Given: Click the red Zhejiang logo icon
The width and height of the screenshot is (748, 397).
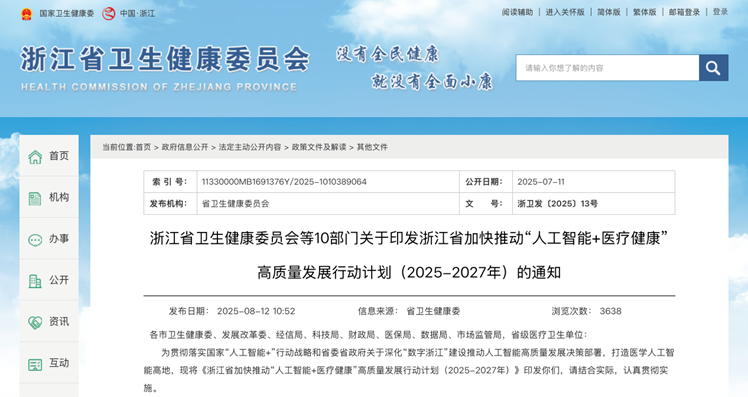Looking at the screenshot, I should coord(109,13).
